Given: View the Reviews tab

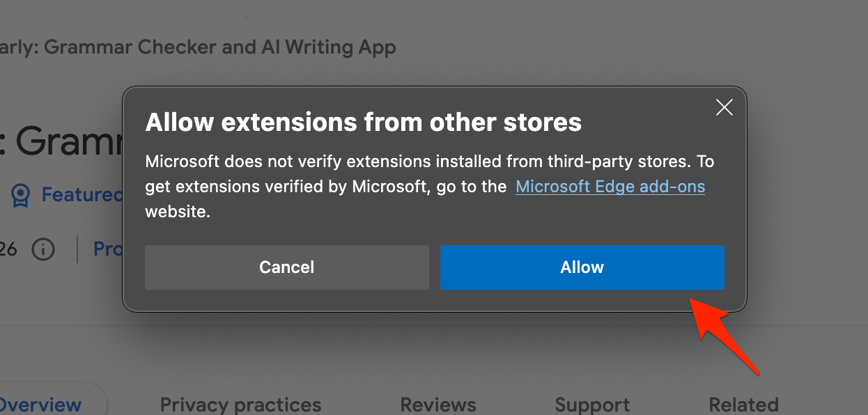Looking at the screenshot, I should [437, 404].
